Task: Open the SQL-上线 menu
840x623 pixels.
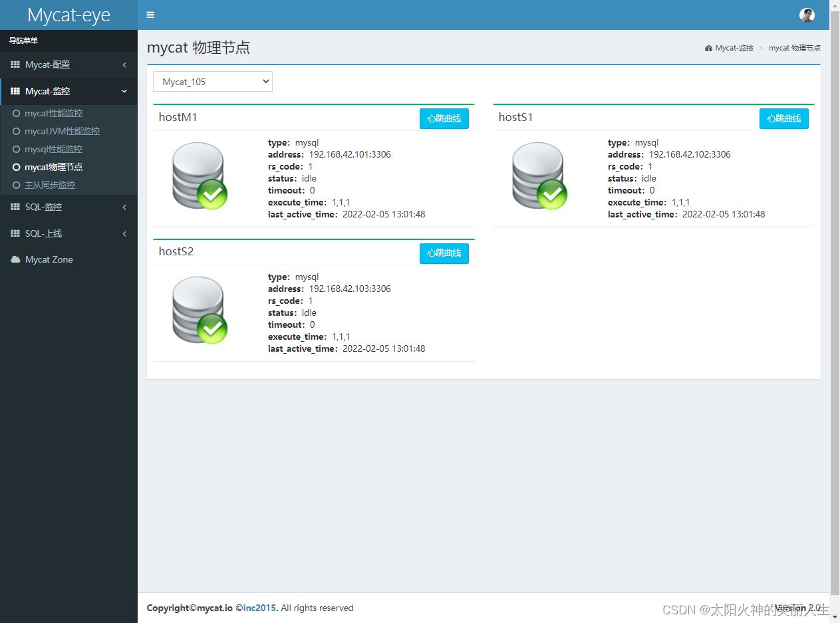Action: tap(69, 233)
